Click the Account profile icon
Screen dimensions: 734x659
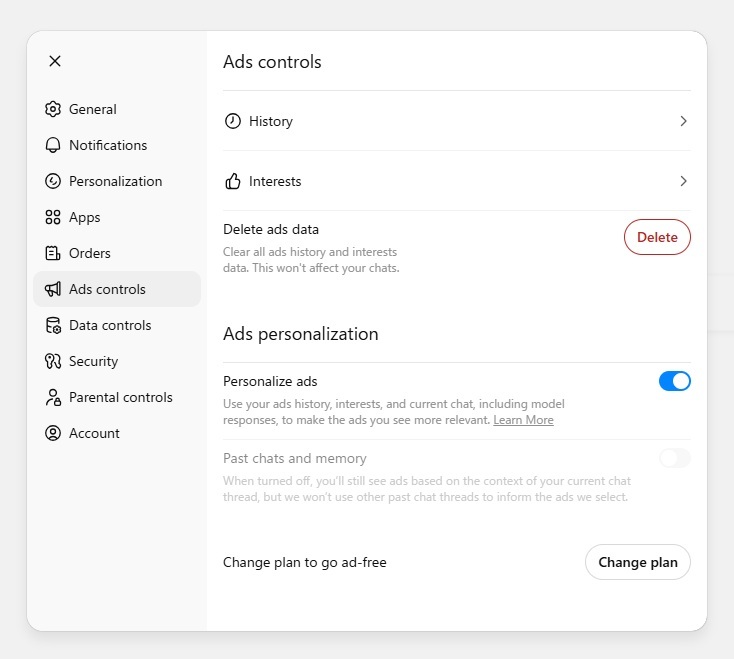coord(53,433)
